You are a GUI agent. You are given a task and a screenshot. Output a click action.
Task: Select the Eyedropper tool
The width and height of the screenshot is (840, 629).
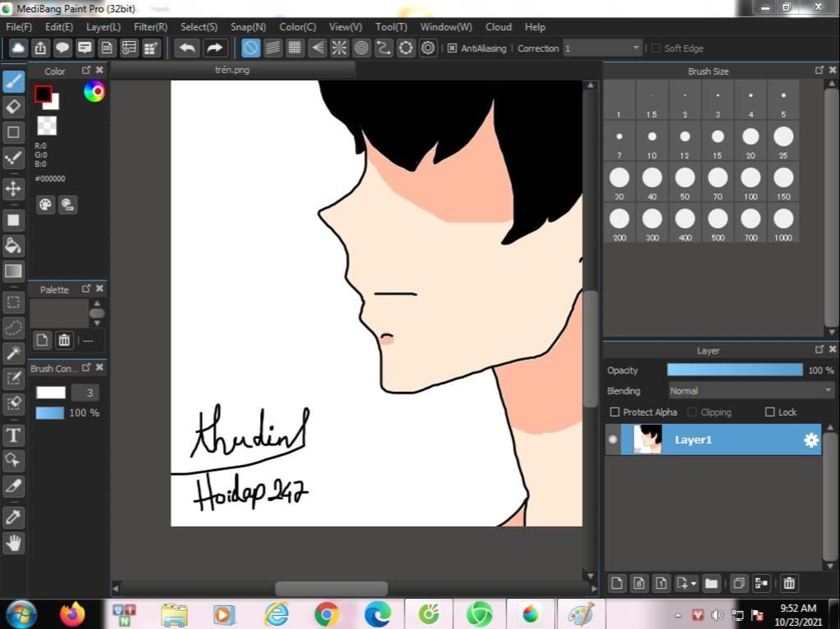pos(13,517)
